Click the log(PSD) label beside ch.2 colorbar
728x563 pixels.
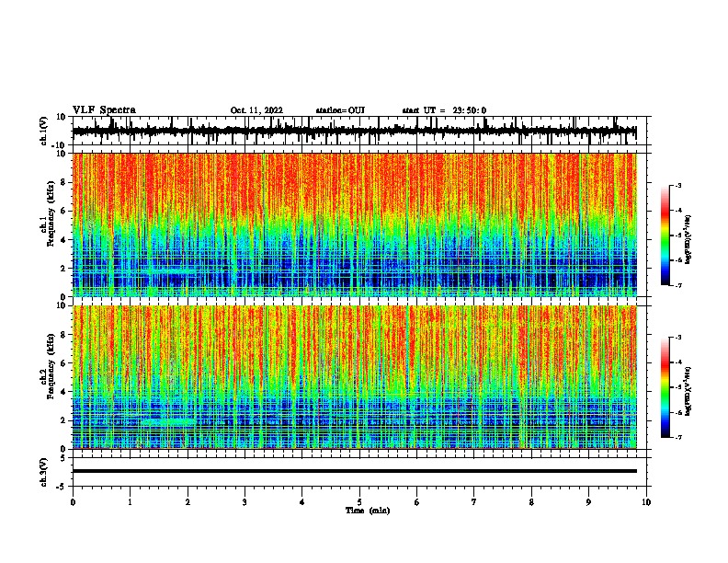pyautogui.click(x=688, y=391)
